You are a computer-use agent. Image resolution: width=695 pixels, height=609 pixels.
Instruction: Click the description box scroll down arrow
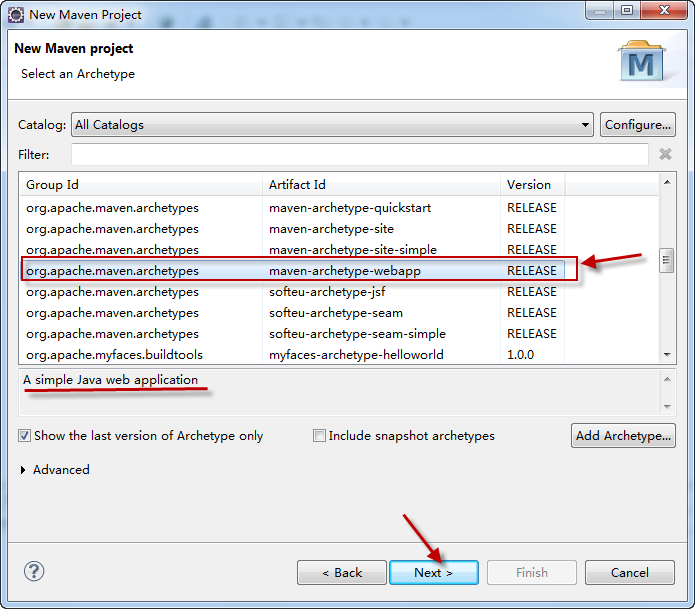pos(667,406)
